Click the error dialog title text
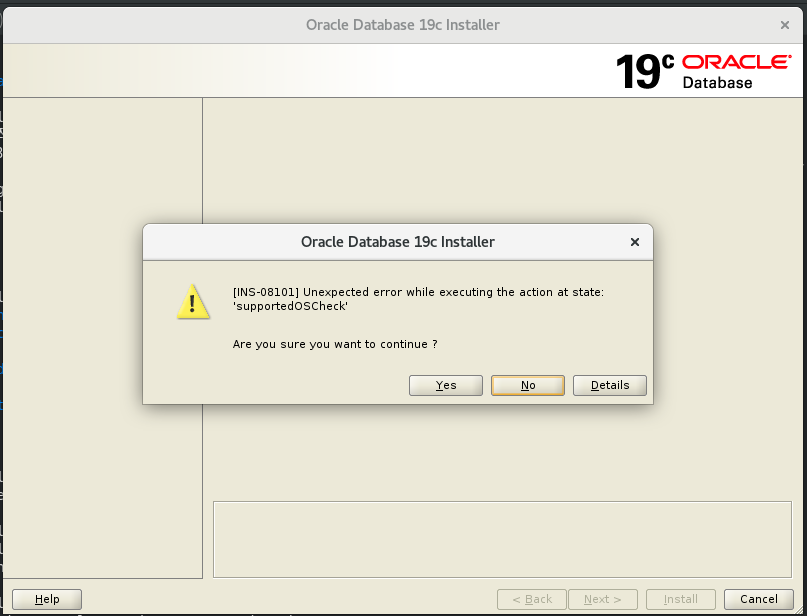 point(398,242)
